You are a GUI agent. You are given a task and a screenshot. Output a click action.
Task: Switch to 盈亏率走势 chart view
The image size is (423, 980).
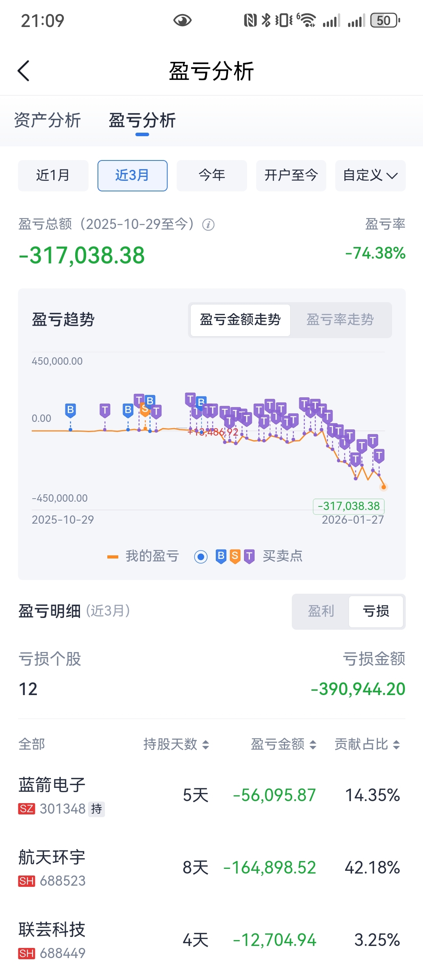[340, 320]
